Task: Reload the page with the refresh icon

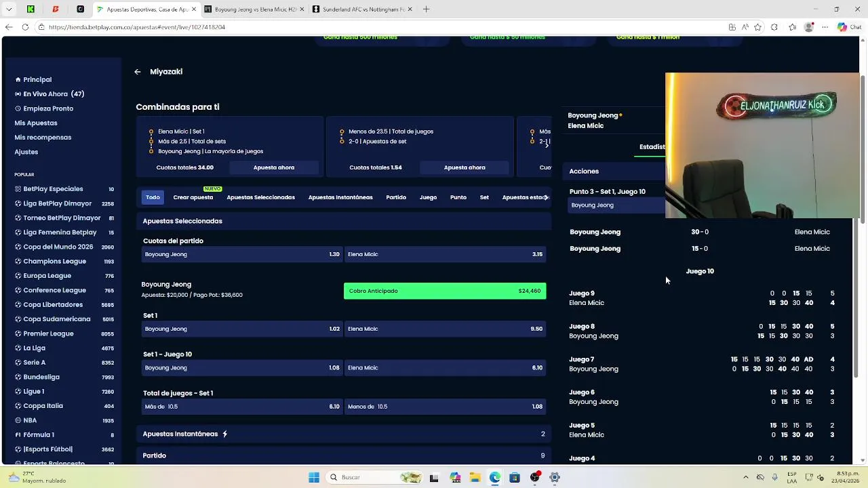Action: 25,27
